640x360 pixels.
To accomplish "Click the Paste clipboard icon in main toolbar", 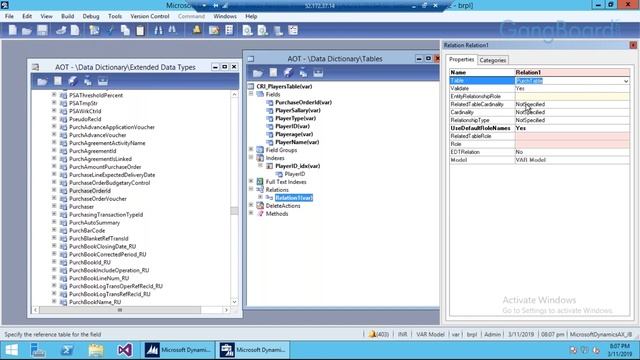I will click(140, 30).
